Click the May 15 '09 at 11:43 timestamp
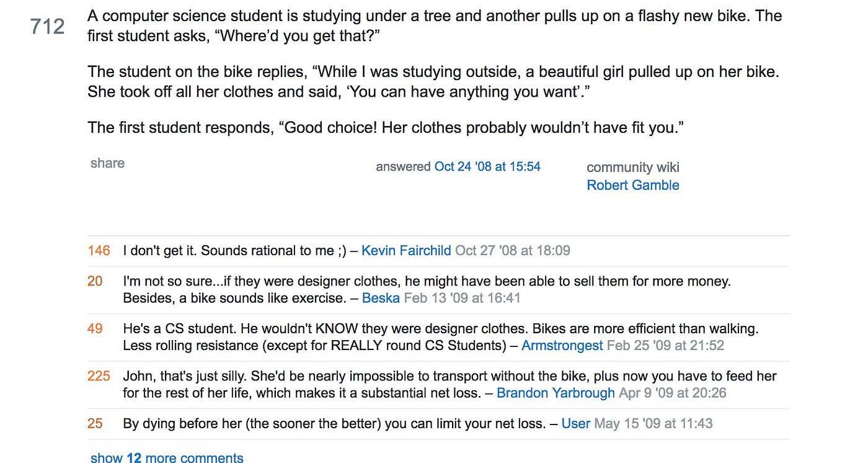868x463 pixels. pos(653,424)
